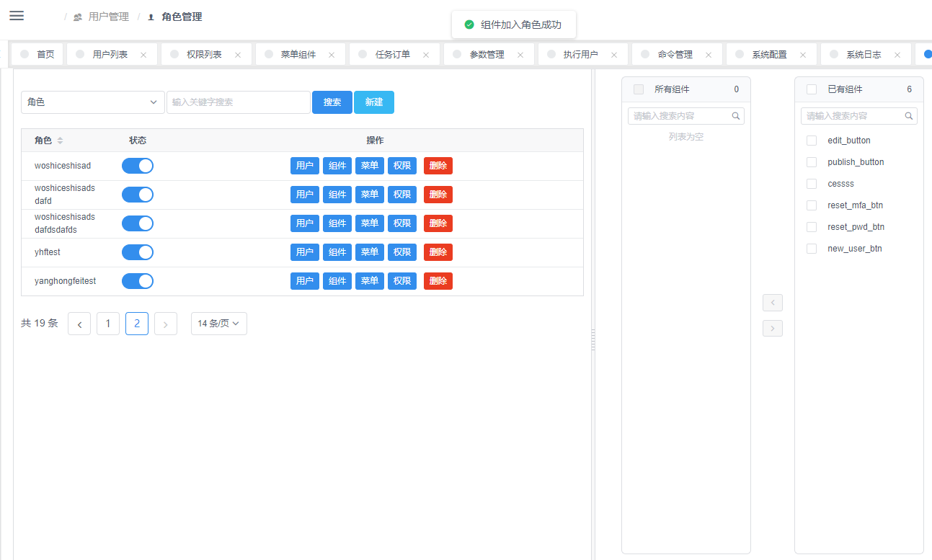Toggle status switch for woshiceshisadsdafdsdafds
932x560 pixels.
click(138, 223)
